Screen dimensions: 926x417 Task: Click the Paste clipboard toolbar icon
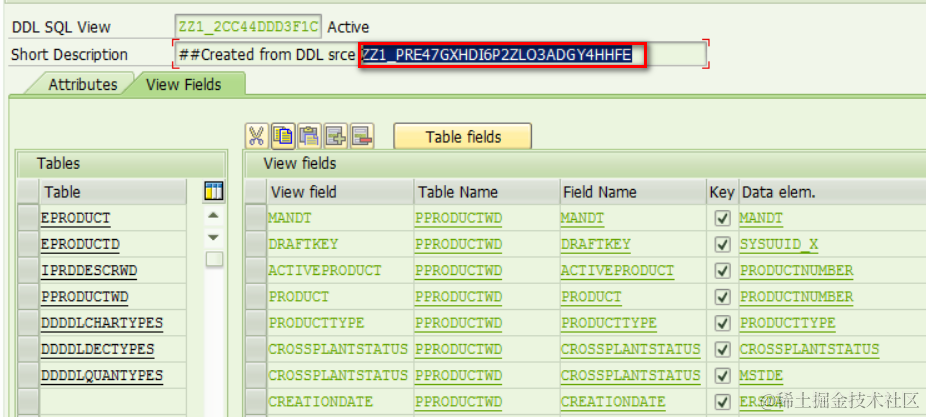point(309,136)
